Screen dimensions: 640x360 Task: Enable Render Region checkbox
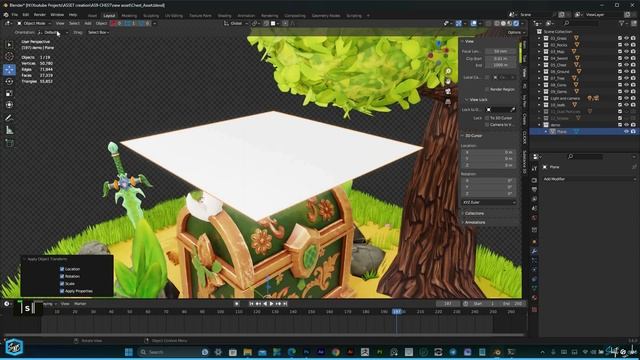(487, 89)
